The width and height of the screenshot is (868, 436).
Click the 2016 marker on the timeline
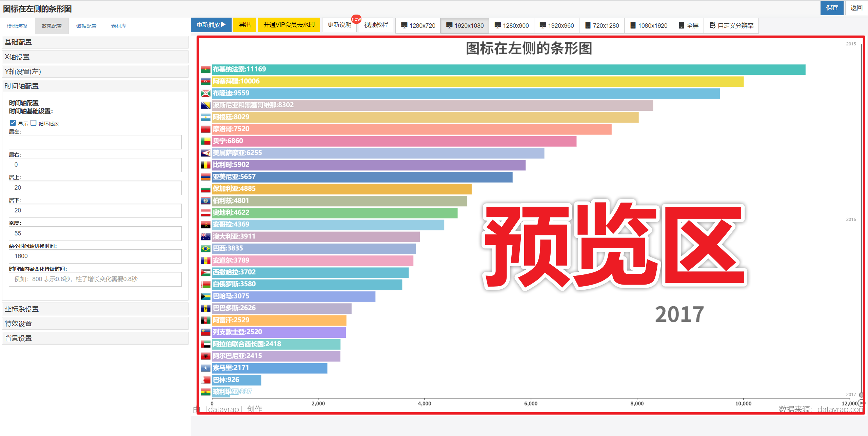[851, 220]
